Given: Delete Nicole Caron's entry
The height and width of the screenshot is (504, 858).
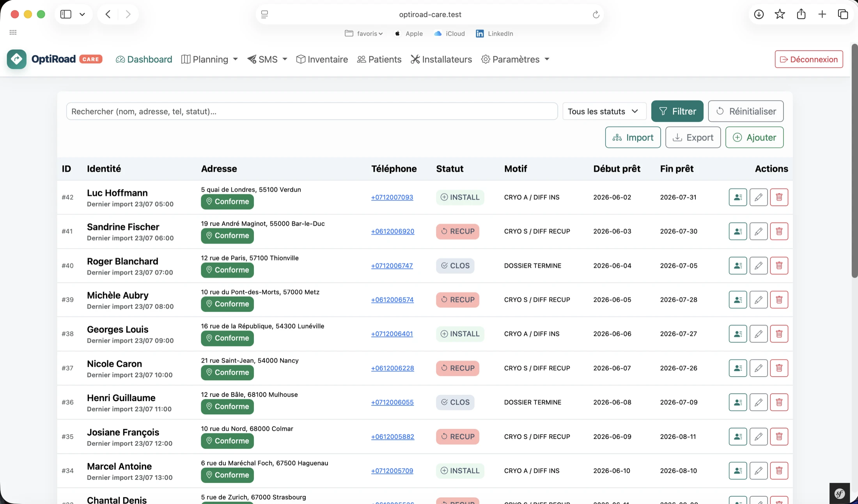Looking at the screenshot, I should 779,368.
